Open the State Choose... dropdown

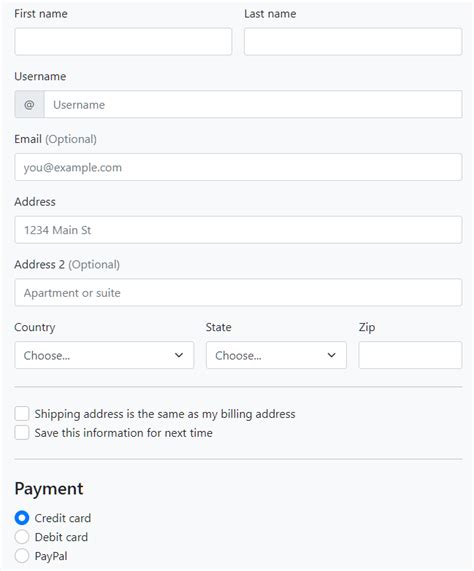[x=276, y=355]
